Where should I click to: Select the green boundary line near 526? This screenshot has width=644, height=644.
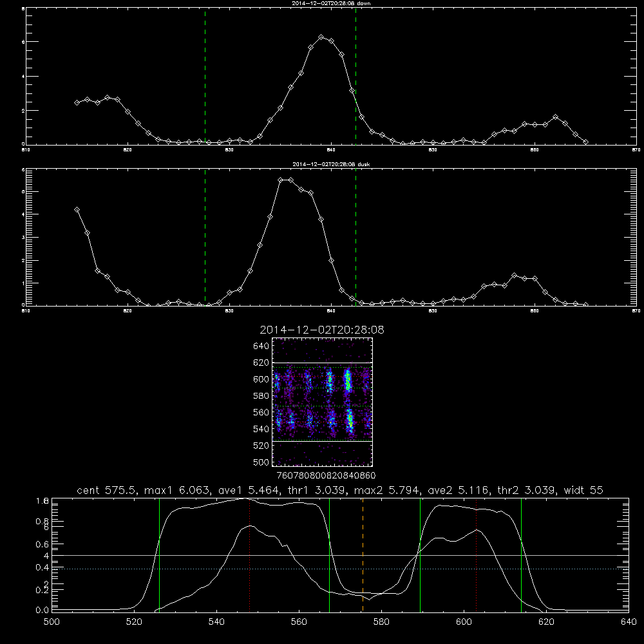[159, 554]
